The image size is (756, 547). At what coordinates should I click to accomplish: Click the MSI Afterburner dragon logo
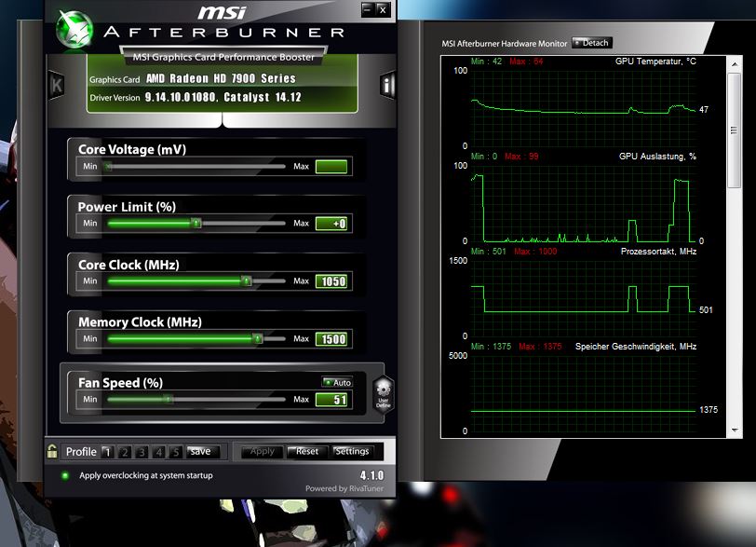coord(74,30)
